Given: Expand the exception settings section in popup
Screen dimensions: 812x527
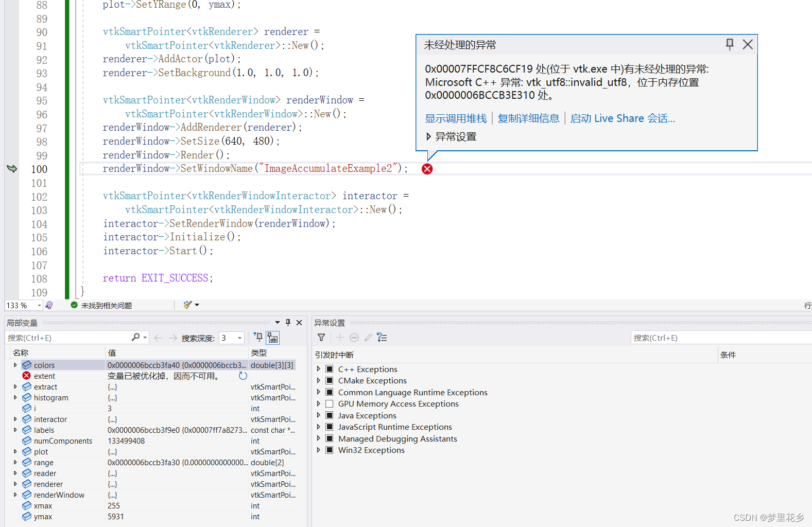Looking at the screenshot, I should [x=428, y=137].
